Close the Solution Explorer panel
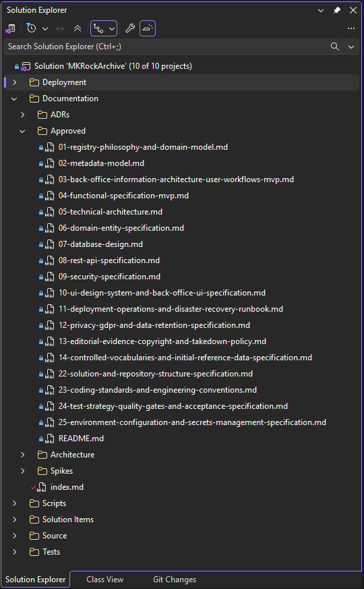Screen dimensions: 364x589 pos(353,11)
